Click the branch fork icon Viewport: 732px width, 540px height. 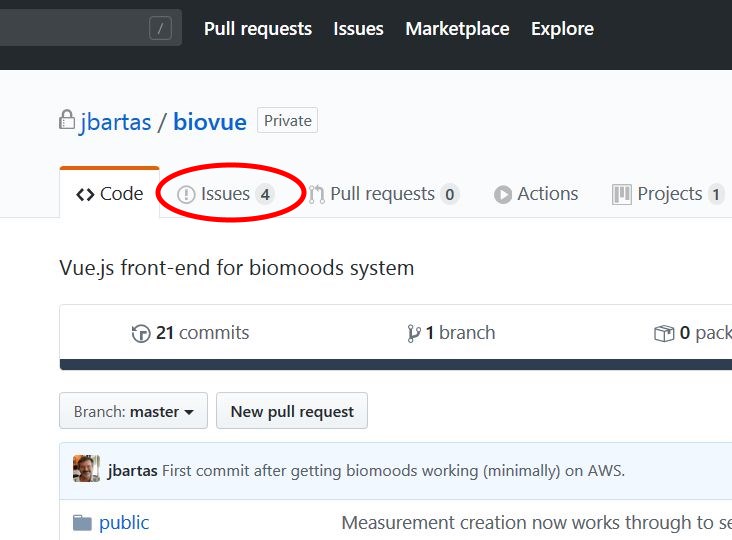[413, 333]
